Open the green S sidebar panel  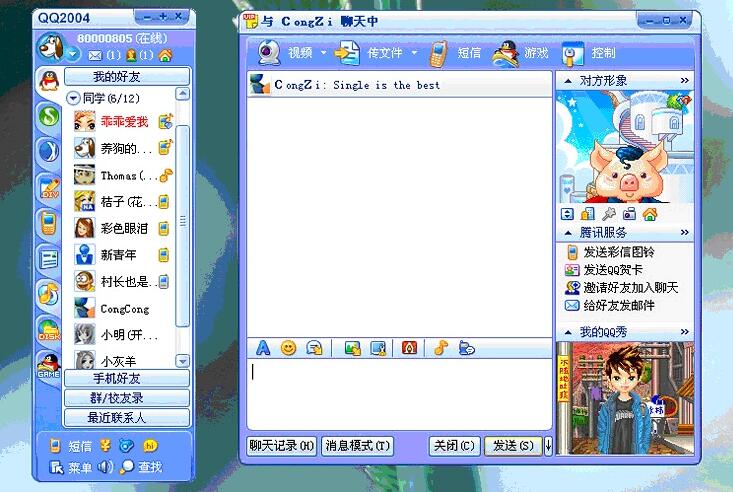49,116
